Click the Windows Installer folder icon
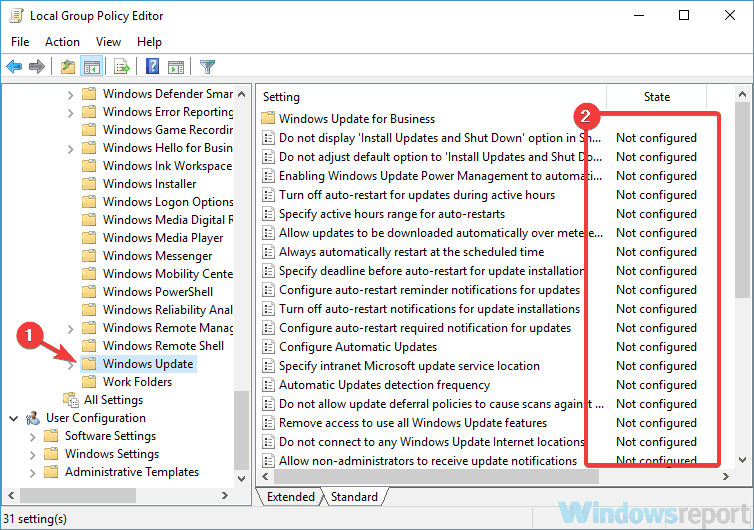Image resolution: width=754 pixels, height=530 pixels. click(89, 184)
